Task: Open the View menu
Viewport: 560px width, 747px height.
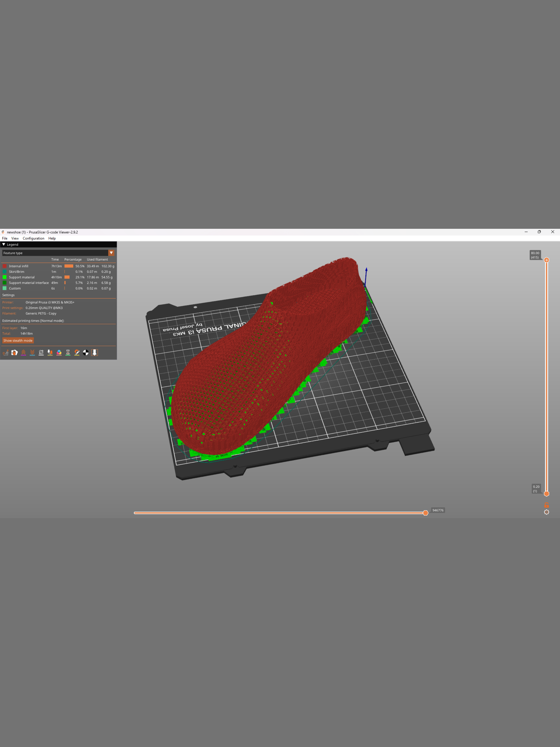Action: 15,238
